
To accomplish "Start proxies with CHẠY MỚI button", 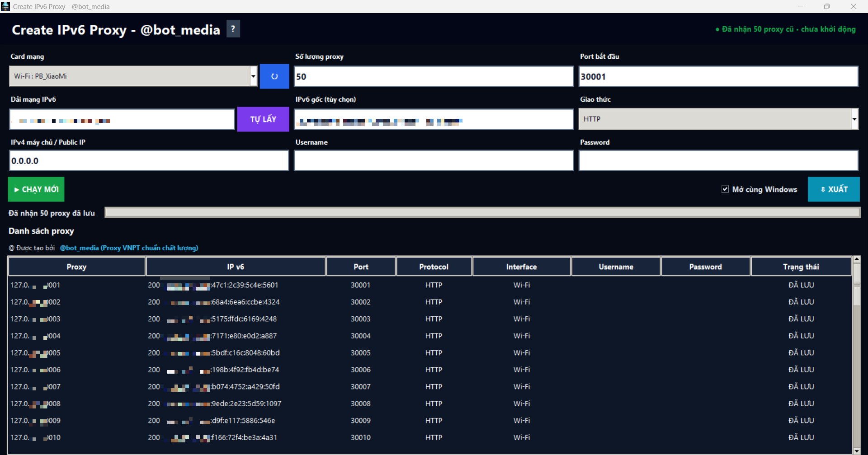I will point(36,189).
